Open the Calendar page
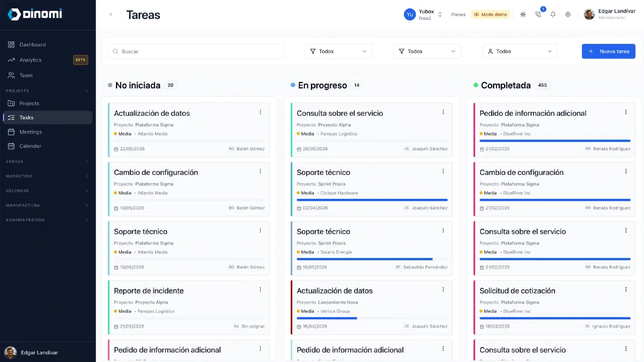Screen dimensions: 644x362 click(x=47, y=146)
